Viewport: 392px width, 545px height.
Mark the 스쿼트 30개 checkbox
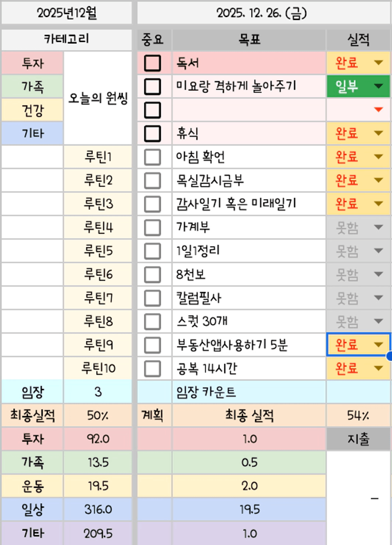(152, 322)
